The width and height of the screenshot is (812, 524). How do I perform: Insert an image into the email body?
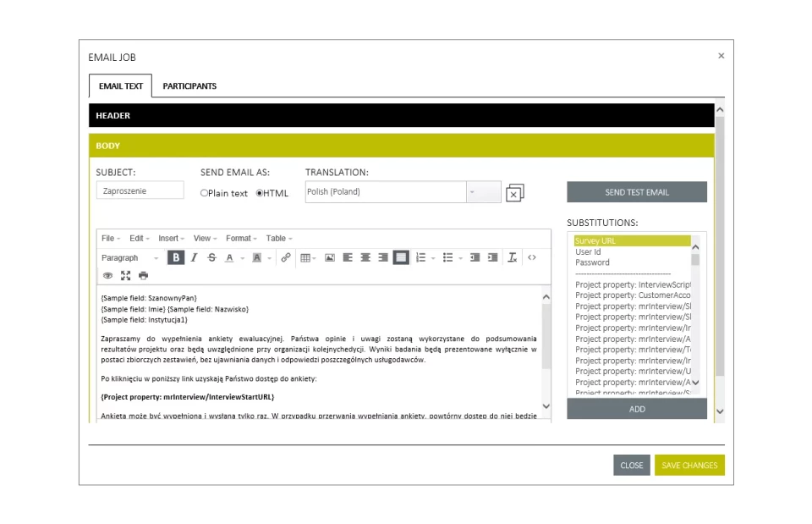click(x=330, y=257)
